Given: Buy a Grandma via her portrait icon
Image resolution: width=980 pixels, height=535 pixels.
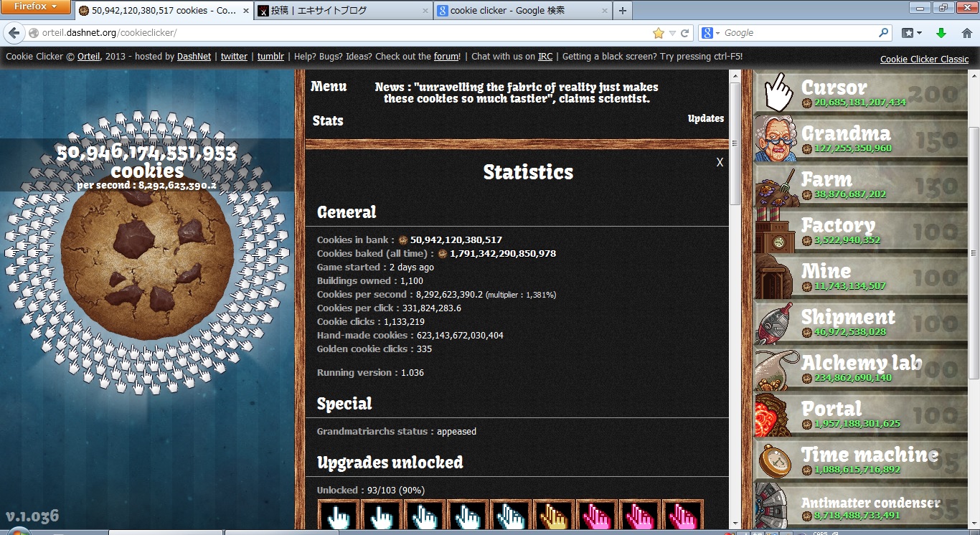Looking at the screenshot, I should tap(777, 138).
